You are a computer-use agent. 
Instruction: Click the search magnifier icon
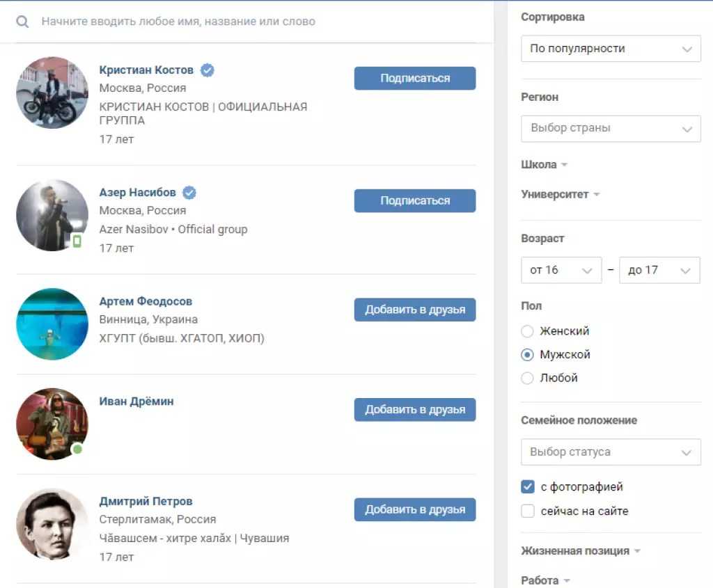pyautogui.click(x=22, y=22)
